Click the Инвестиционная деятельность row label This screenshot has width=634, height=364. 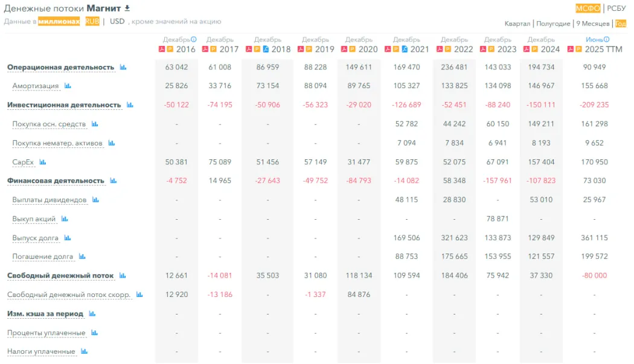coord(64,105)
